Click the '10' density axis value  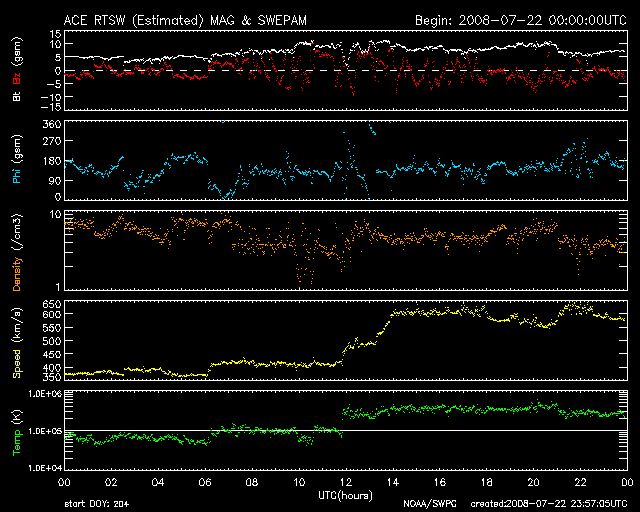(56, 215)
